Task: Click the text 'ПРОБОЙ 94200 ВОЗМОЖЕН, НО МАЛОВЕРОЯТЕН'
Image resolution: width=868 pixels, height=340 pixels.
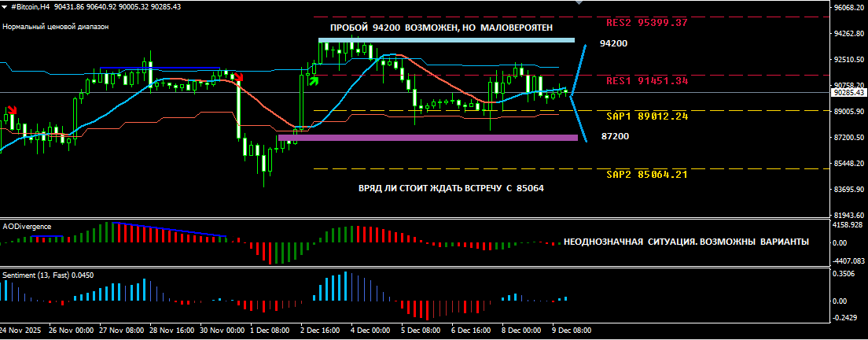Action: [x=441, y=28]
